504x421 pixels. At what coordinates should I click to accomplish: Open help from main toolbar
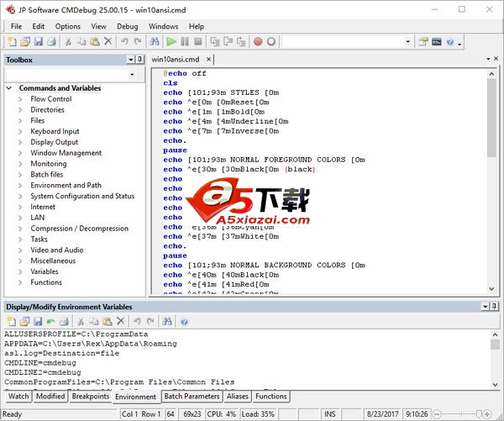click(x=450, y=41)
